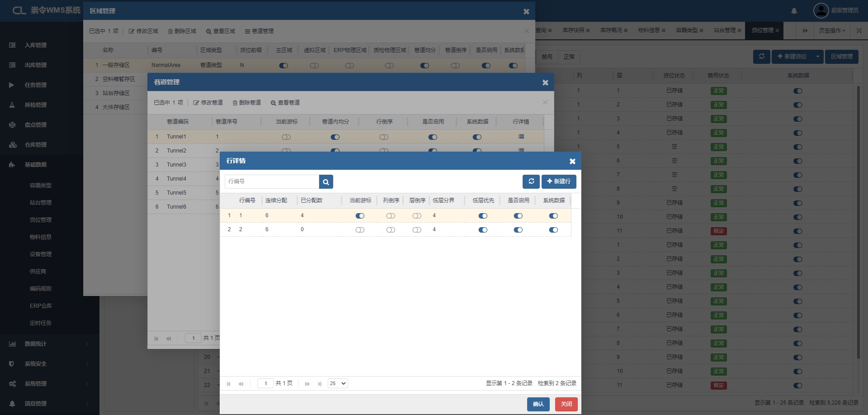Click 基础数据 sidebar icon
The image size is (868, 415).
(12, 165)
